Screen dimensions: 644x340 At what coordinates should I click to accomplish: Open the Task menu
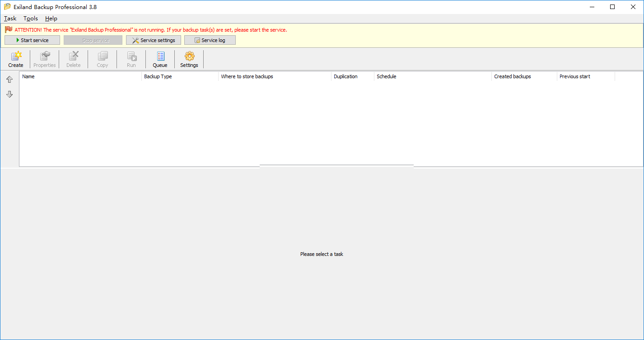pyautogui.click(x=10, y=19)
